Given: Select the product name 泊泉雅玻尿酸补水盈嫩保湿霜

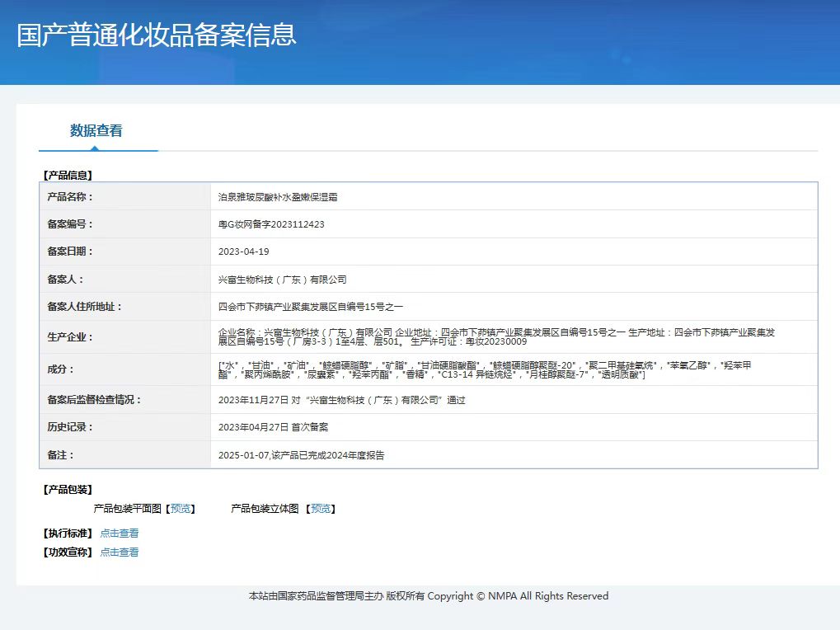Looking at the screenshot, I should tap(278, 197).
